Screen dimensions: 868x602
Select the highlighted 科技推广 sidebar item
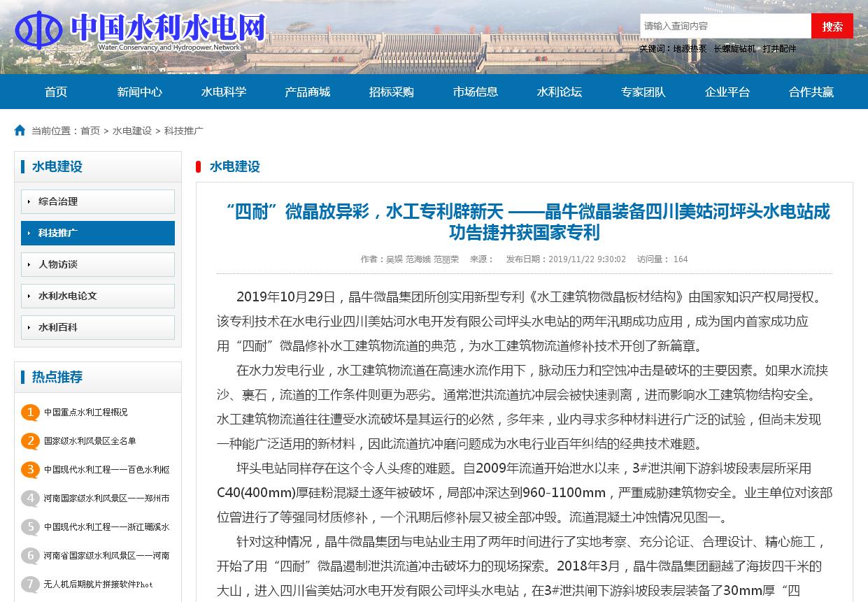[98, 234]
